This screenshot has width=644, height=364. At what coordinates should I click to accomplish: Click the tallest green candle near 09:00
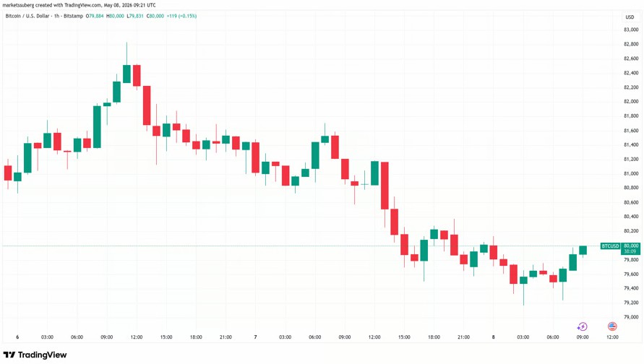pyautogui.click(x=97, y=127)
